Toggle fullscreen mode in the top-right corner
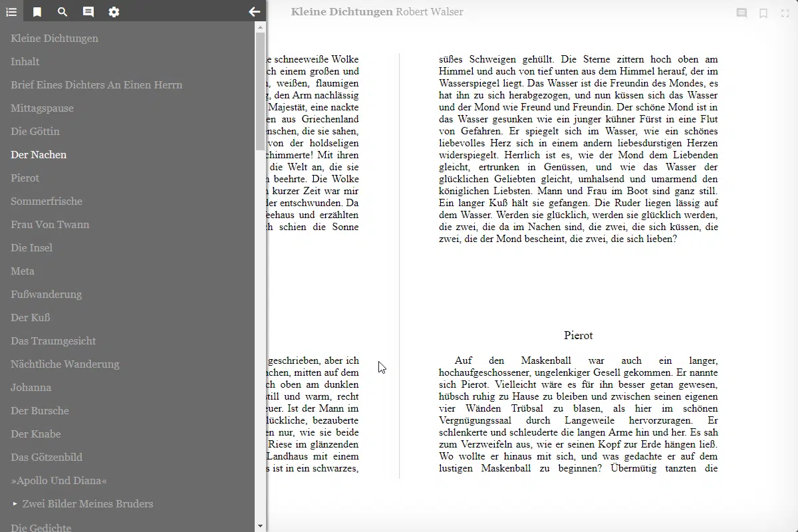 point(785,13)
